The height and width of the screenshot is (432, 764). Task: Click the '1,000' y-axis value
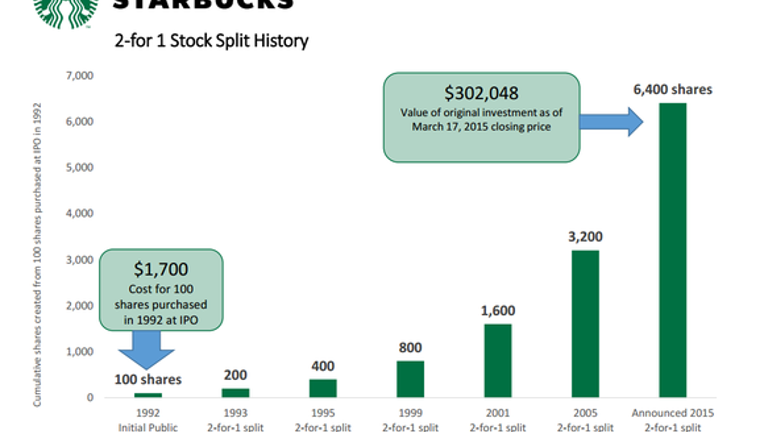click(x=79, y=352)
